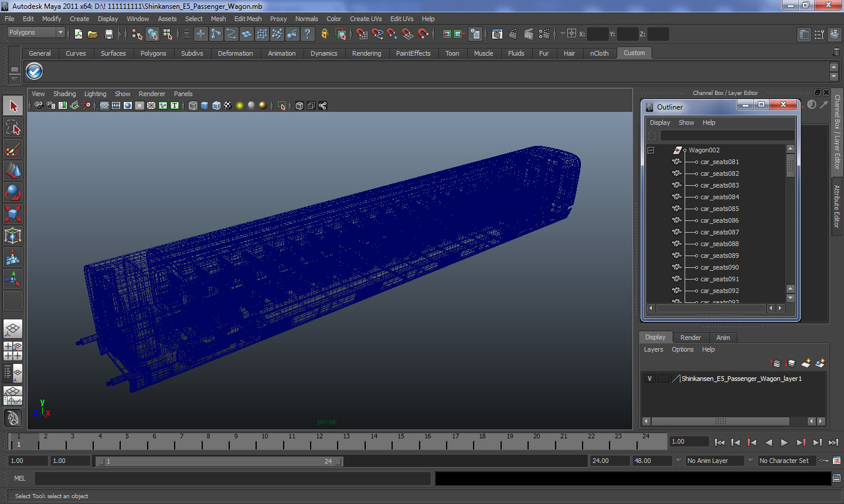Click the shelf trash can icon
This screenshot has width=844, height=504.
pos(836,53)
